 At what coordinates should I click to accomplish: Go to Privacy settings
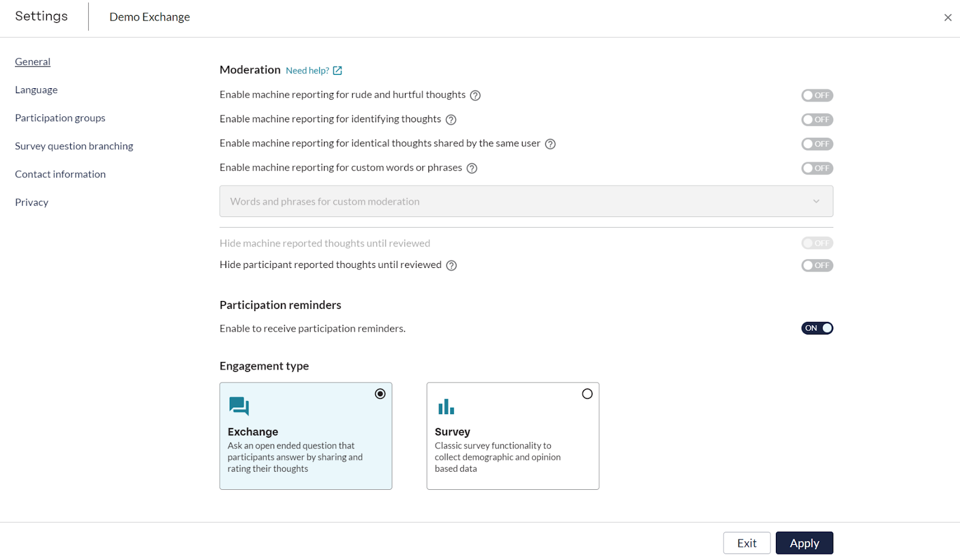tap(31, 203)
